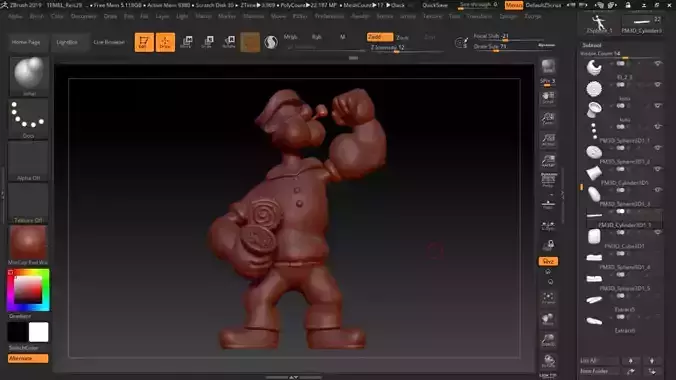The width and height of the screenshot is (676, 380).
Task: Activate the Draw mode button
Action: [165, 42]
